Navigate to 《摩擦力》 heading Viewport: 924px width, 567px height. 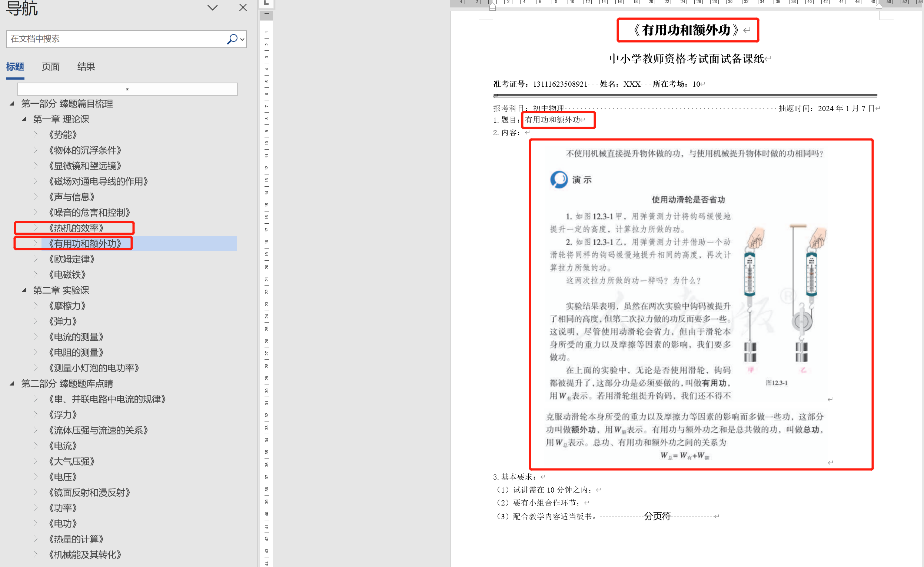67,306
